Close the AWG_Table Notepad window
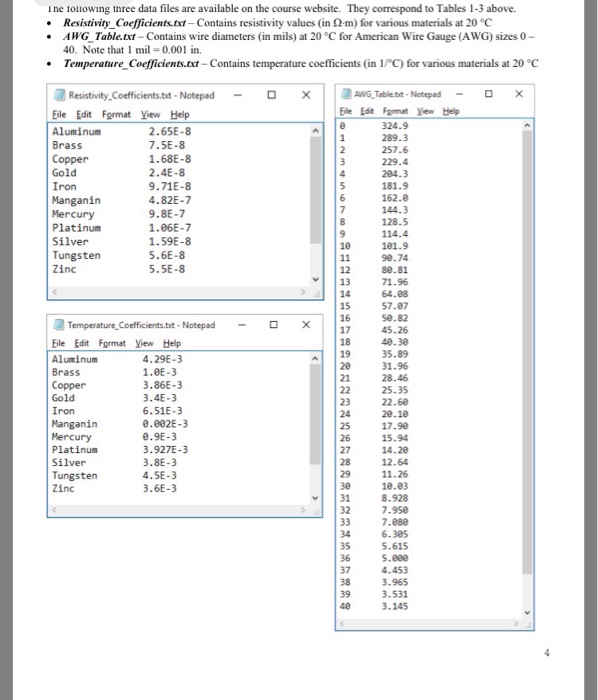The image size is (598, 700). (x=519, y=94)
